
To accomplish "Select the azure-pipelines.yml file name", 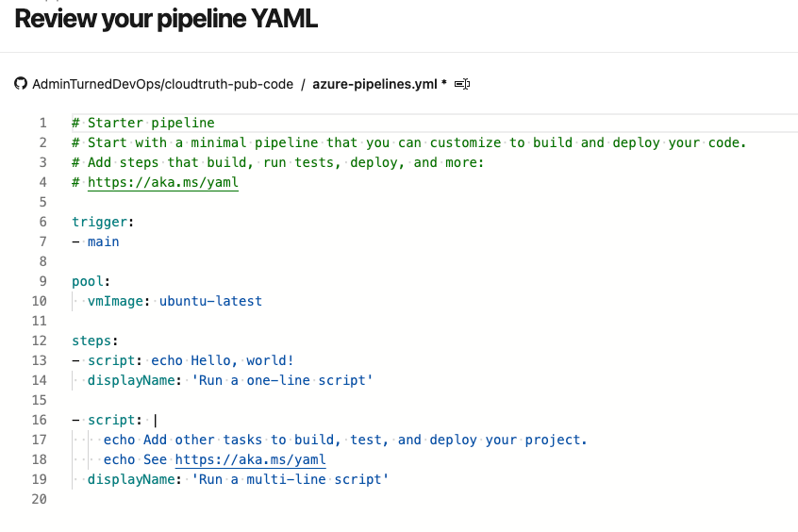I will 374,84.
